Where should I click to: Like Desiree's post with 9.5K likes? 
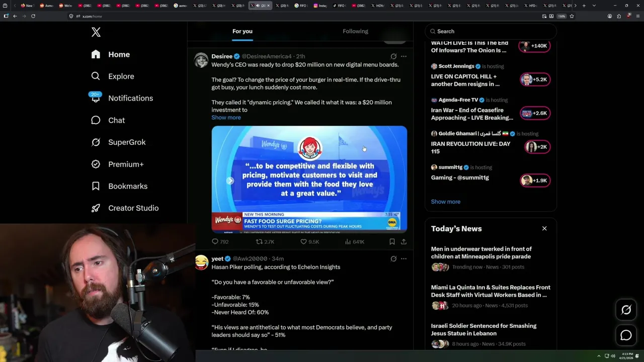click(309, 242)
